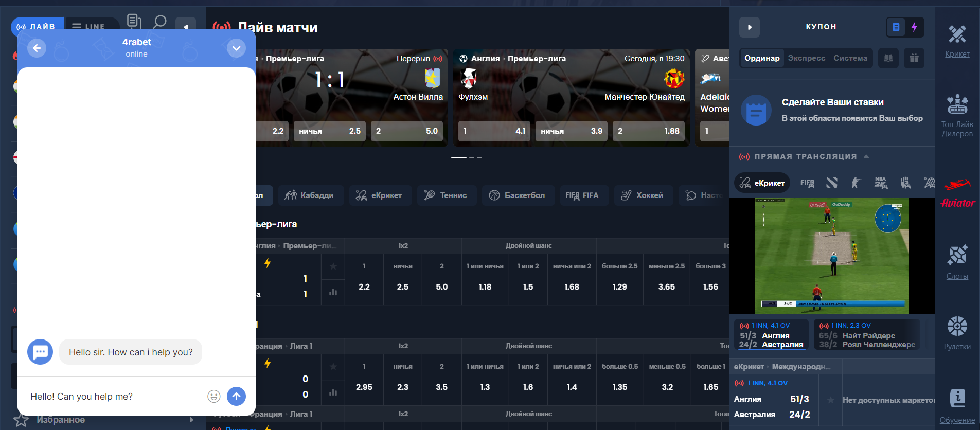Select FIFA icon in live stream sports

[x=807, y=183]
